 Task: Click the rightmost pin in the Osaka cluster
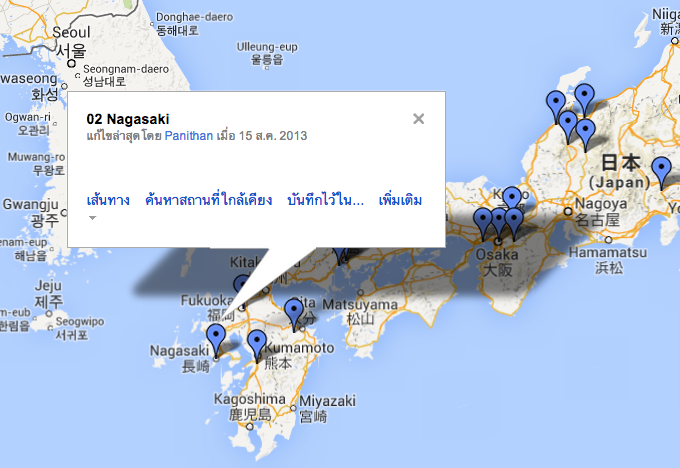[x=514, y=222]
